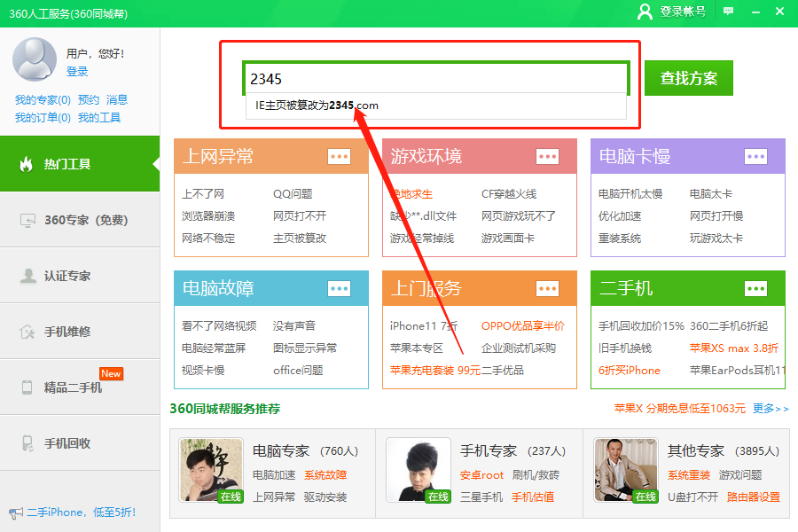
Task: Click the 登录帐号 text in title bar
Action: [683, 12]
